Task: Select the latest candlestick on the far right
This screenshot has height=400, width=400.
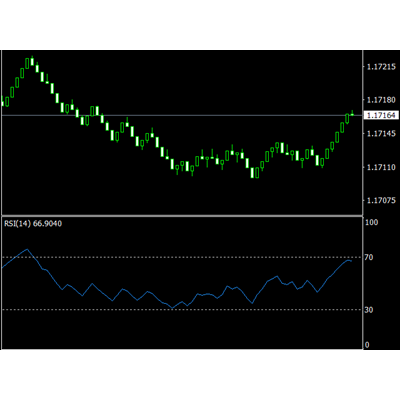Action: click(x=352, y=113)
